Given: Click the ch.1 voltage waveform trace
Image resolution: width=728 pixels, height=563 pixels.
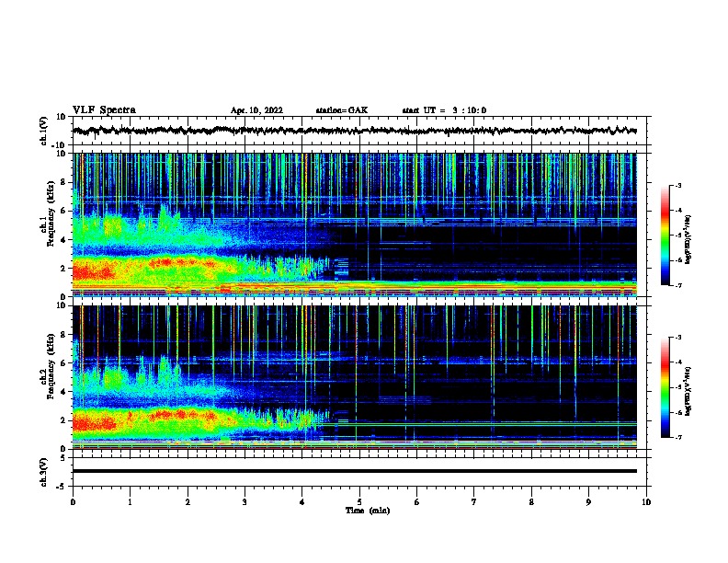Looking at the screenshot, I should tap(355, 131).
